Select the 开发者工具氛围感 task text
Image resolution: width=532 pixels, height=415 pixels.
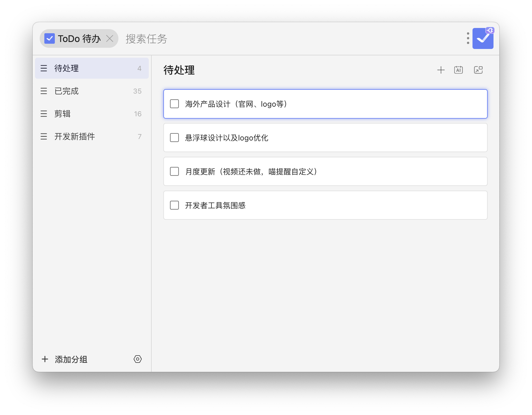coord(215,205)
